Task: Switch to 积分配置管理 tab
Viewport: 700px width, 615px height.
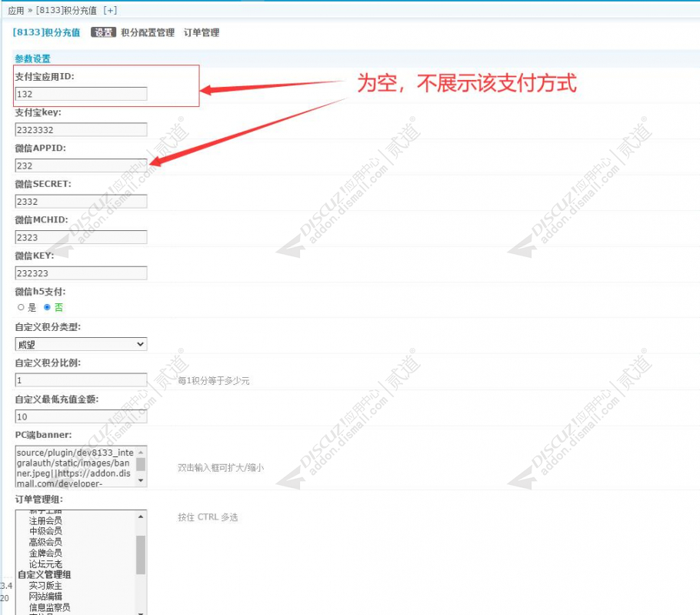Action: point(148,32)
